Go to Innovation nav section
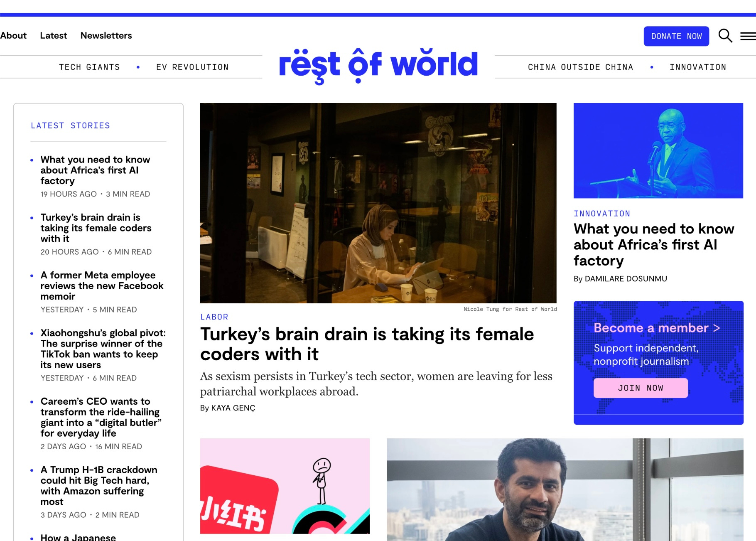Screen dimensions: 756x541 [698, 67]
